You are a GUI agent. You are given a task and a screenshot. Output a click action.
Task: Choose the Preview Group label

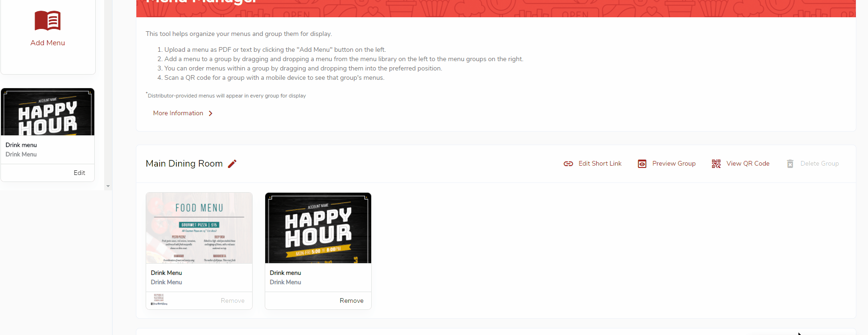pyautogui.click(x=674, y=164)
